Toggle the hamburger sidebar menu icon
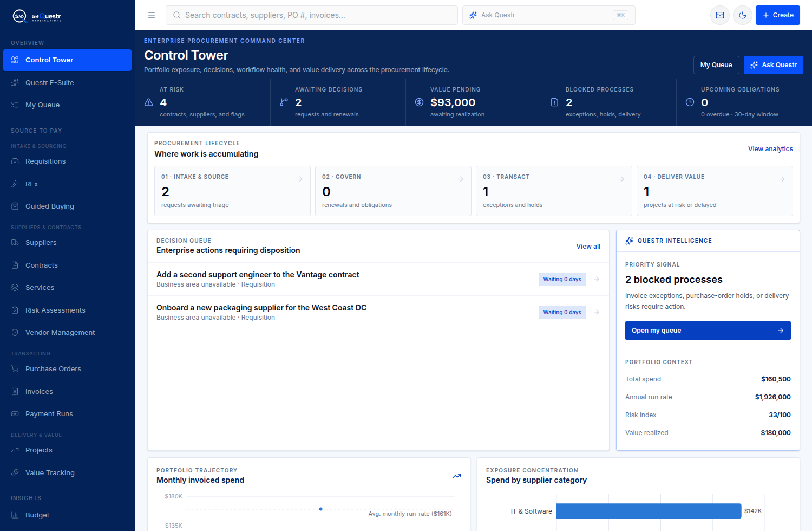This screenshot has height=531, width=812. (x=152, y=15)
